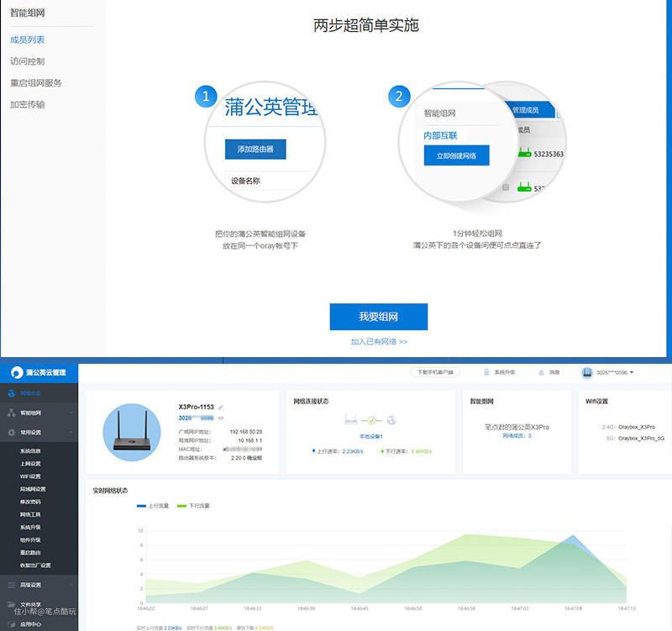Select 访问控制 in the upper sidebar
The width and height of the screenshot is (672, 631).
tap(28, 61)
